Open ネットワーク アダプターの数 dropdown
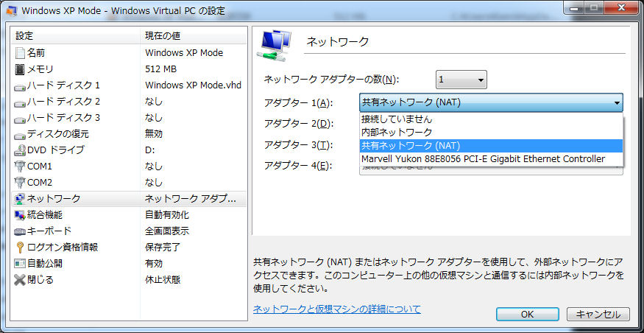The height and width of the screenshot is (333, 644). point(461,80)
